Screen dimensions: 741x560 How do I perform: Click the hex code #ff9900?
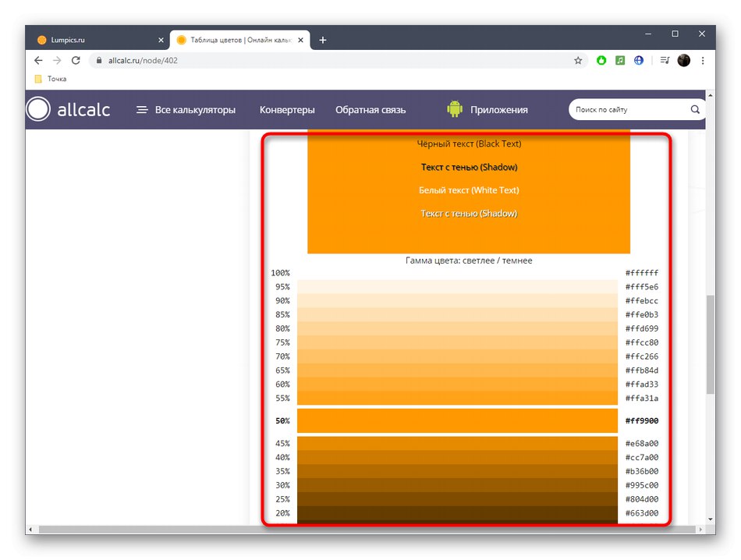[642, 420]
